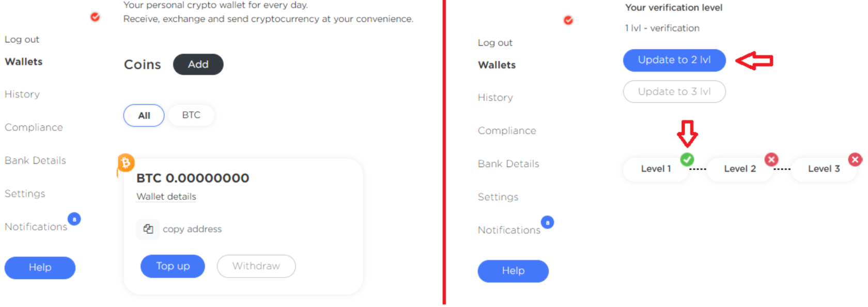Screen dimensions: 868x307
Task: Click the green checkmark on Level 1
Action: pyautogui.click(x=687, y=159)
